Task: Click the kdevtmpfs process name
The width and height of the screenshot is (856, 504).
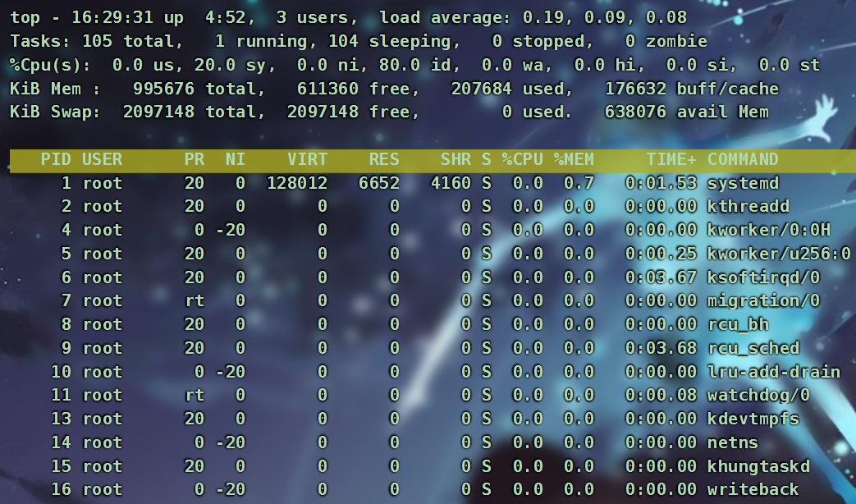Action: click(753, 419)
